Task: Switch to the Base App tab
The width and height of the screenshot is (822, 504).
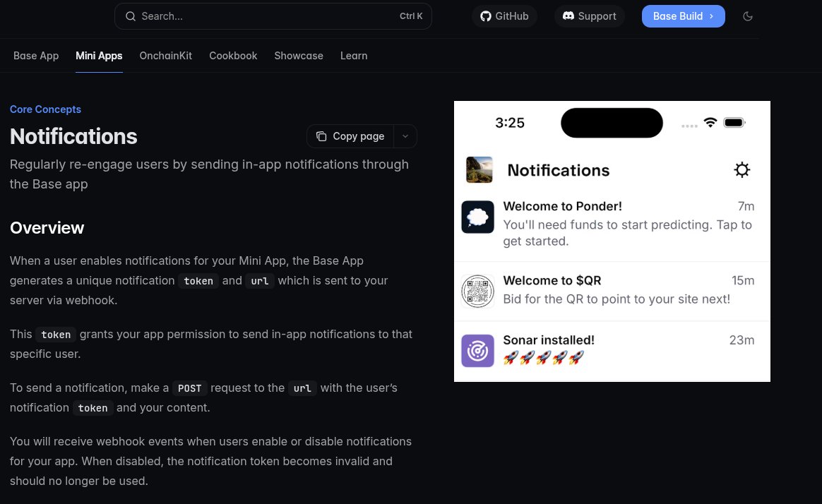Action: pos(36,56)
